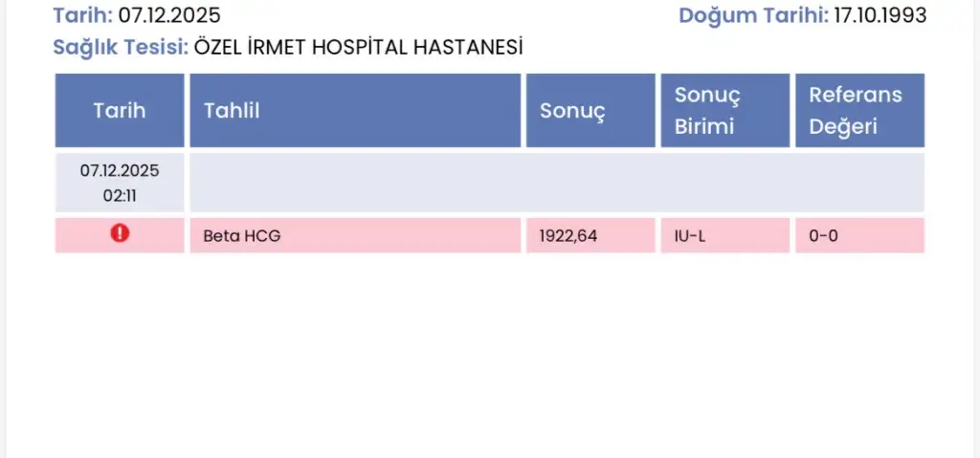The width and height of the screenshot is (980, 458).
Task: Click the 07.12.2025 date in the table row
Action: (x=120, y=171)
